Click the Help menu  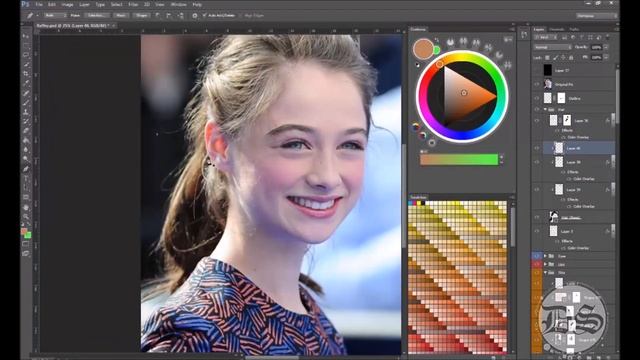pyautogui.click(x=197, y=4)
